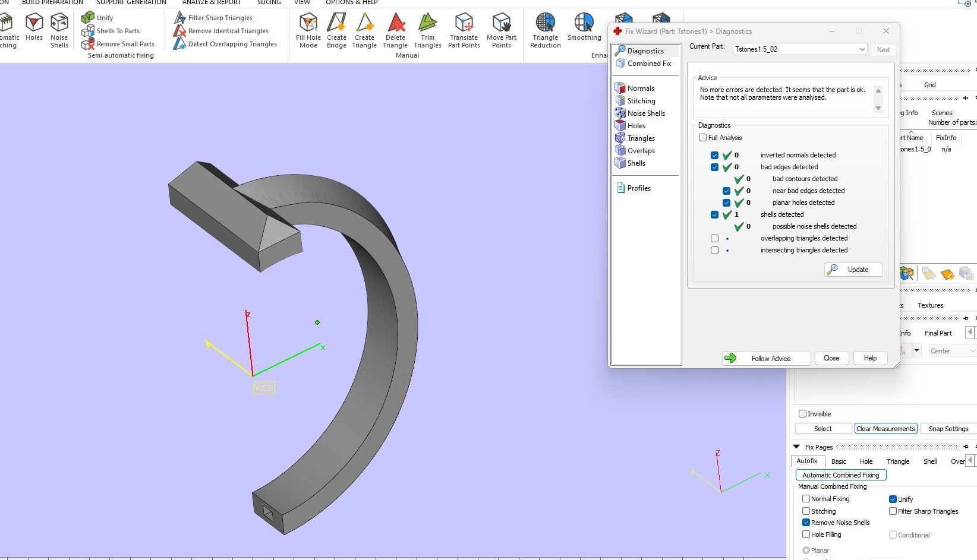
Task: Switch to the Shell fix tab
Action: (x=930, y=461)
